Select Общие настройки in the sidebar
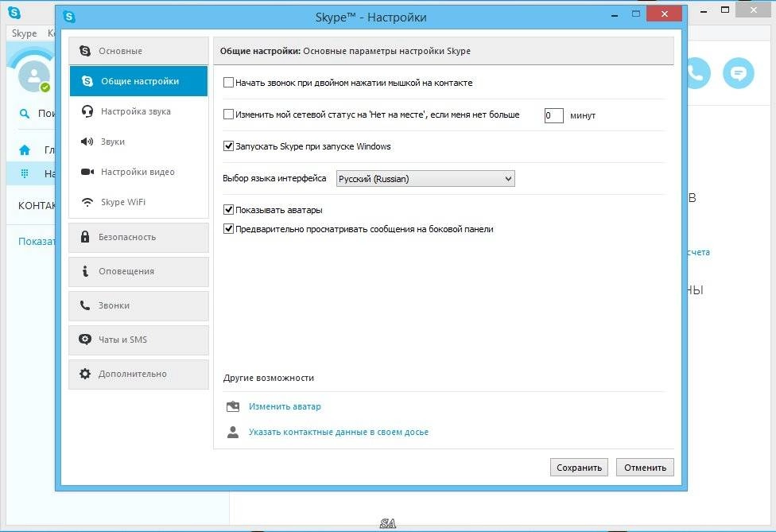The image size is (776, 532). click(138, 81)
